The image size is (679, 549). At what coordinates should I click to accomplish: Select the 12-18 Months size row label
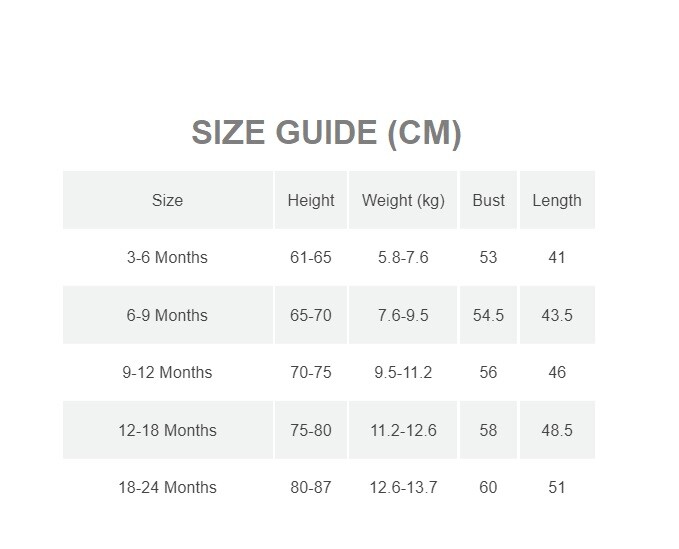[x=167, y=430]
